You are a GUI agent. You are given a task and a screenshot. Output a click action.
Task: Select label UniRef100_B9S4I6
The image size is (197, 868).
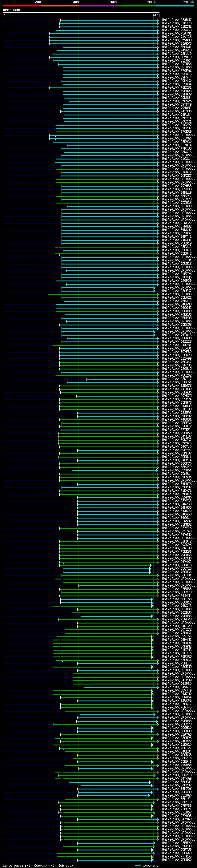click(177, 74)
